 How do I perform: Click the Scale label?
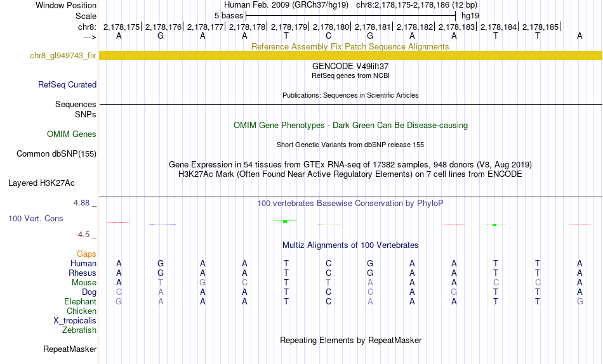click(x=86, y=16)
